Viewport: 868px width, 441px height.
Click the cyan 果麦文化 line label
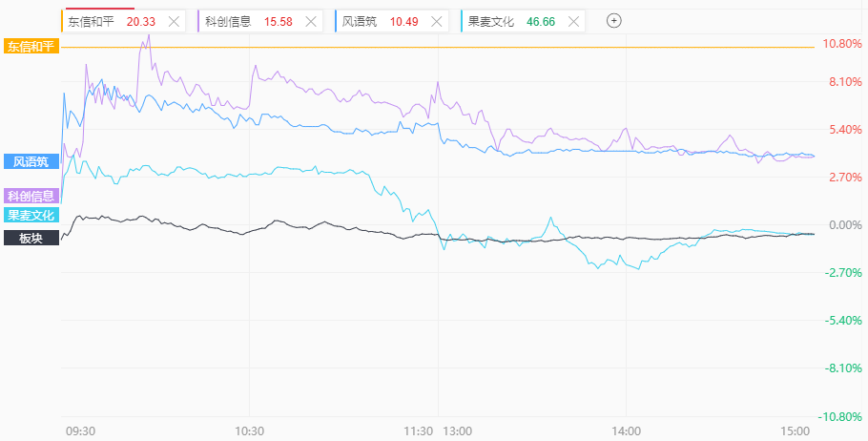(x=31, y=215)
